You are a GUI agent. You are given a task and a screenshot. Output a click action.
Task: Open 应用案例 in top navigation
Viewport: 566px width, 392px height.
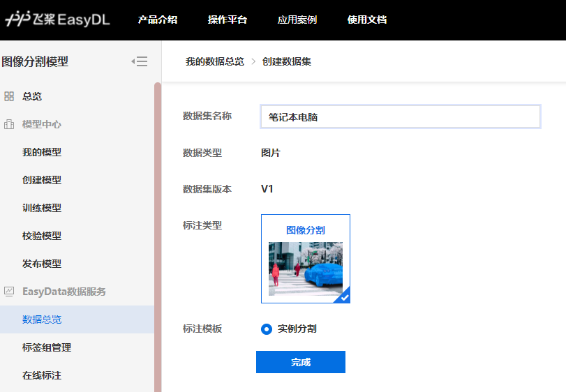pyautogui.click(x=297, y=20)
